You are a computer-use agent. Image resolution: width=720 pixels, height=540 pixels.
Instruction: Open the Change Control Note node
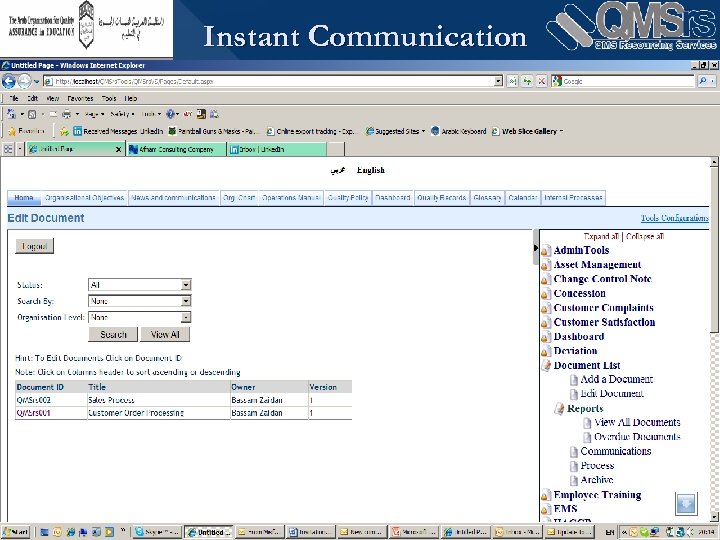point(602,279)
